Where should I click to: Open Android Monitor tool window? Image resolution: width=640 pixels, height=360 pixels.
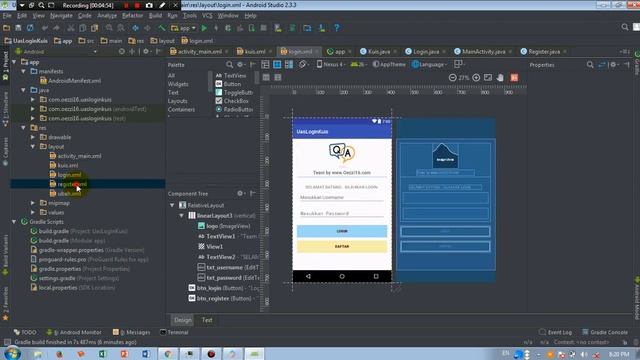(x=74, y=332)
